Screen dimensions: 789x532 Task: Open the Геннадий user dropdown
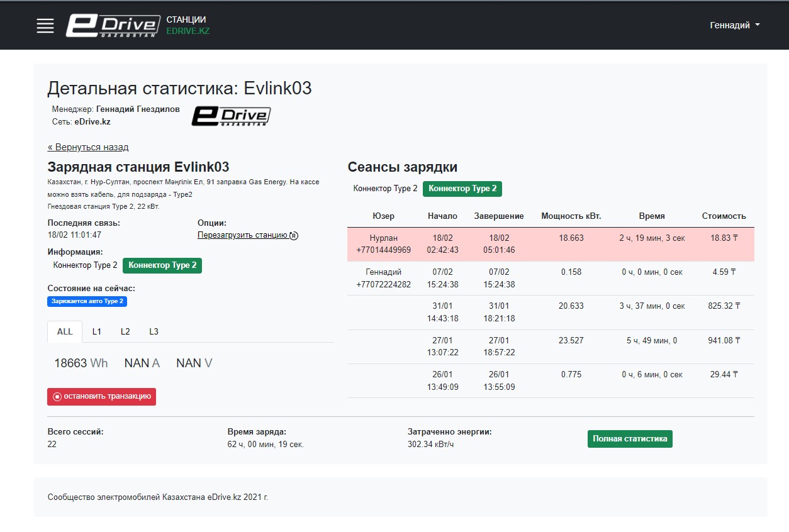[734, 25]
